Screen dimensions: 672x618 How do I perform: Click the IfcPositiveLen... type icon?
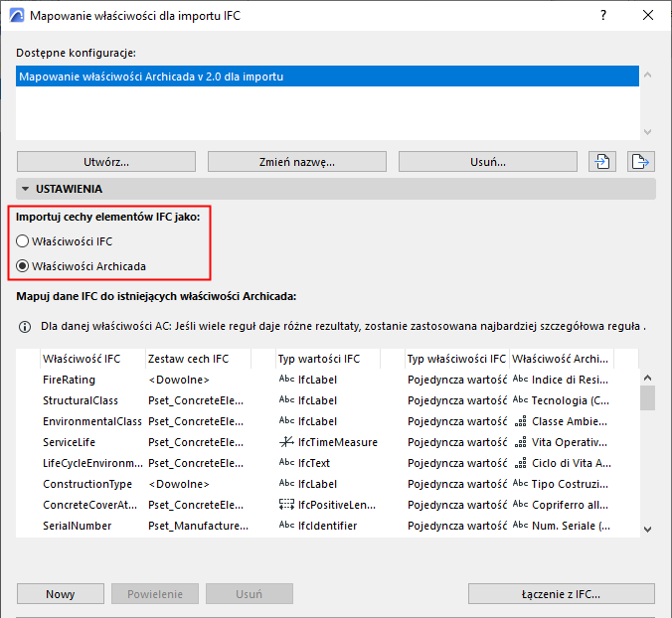point(286,505)
